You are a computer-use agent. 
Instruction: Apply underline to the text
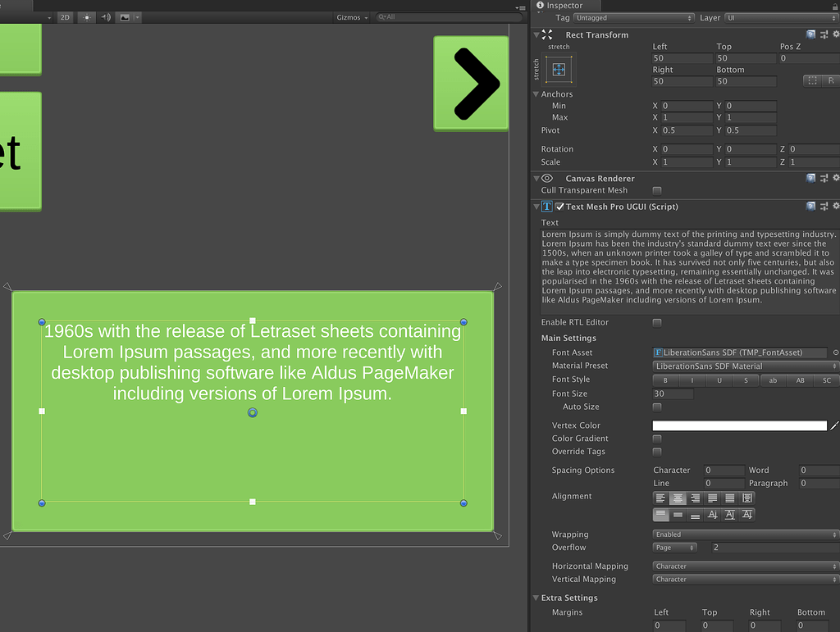pyautogui.click(x=719, y=380)
